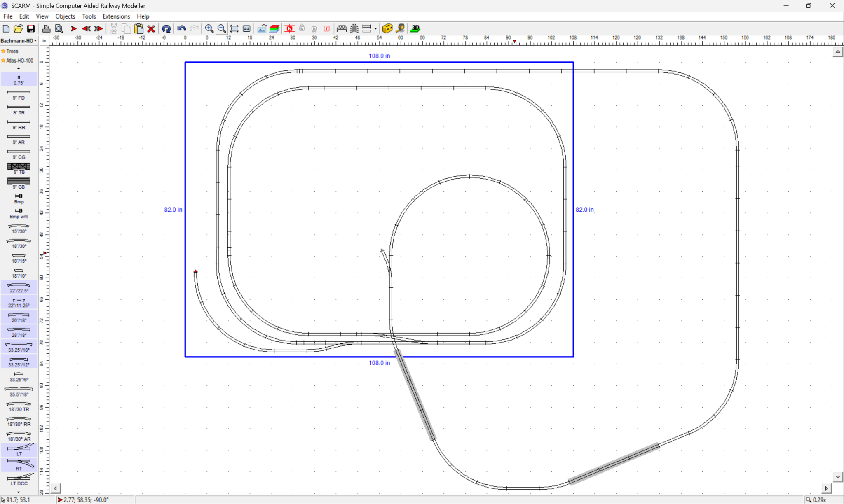This screenshot has height=504, width=844.
Task: Click horizontal scrollbar right arrow
Action: pyautogui.click(x=826, y=488)
